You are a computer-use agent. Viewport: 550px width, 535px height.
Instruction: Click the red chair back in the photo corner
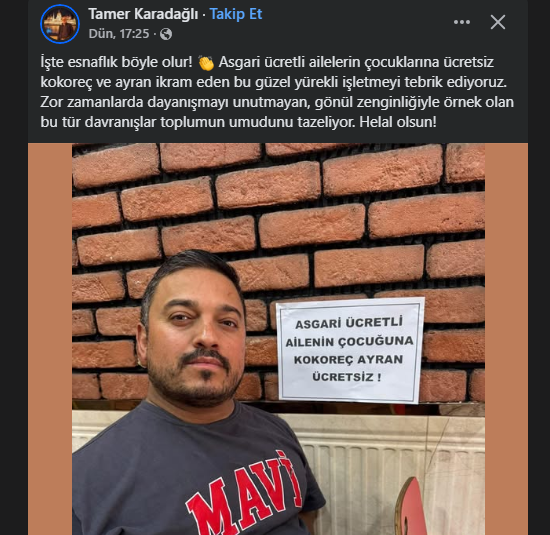[410, 507]
